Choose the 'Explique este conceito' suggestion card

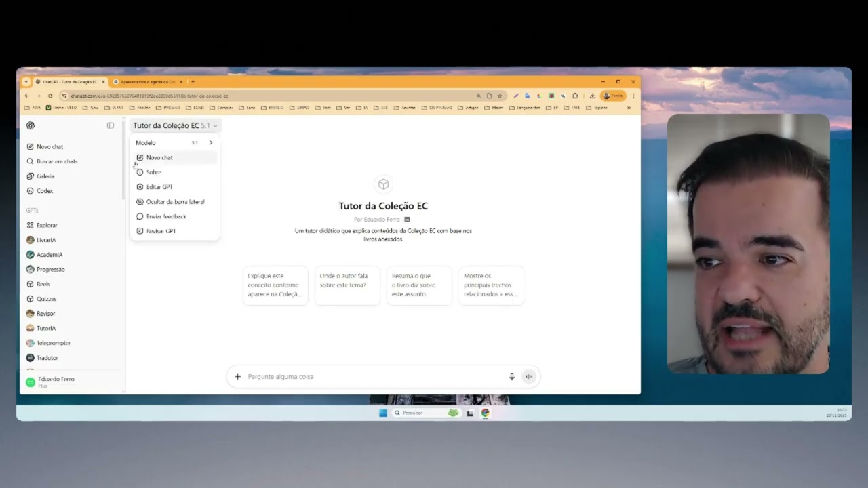pos(275,285)
